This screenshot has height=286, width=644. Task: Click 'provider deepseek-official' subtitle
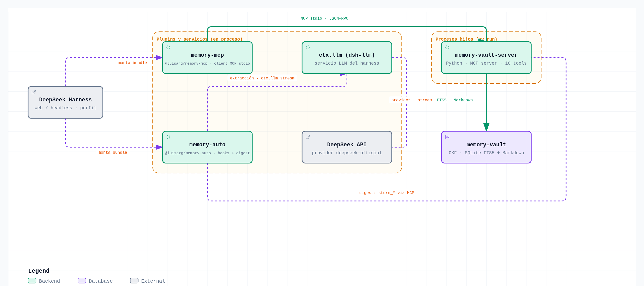click(347, 153)
